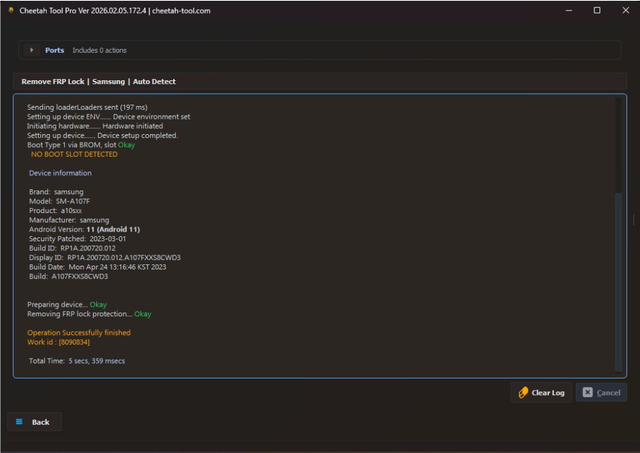The image size is (640, 453).
Task: Click the 'Work id : [8090834]' line
Action: pyautogui.click(x=58, y=342)
